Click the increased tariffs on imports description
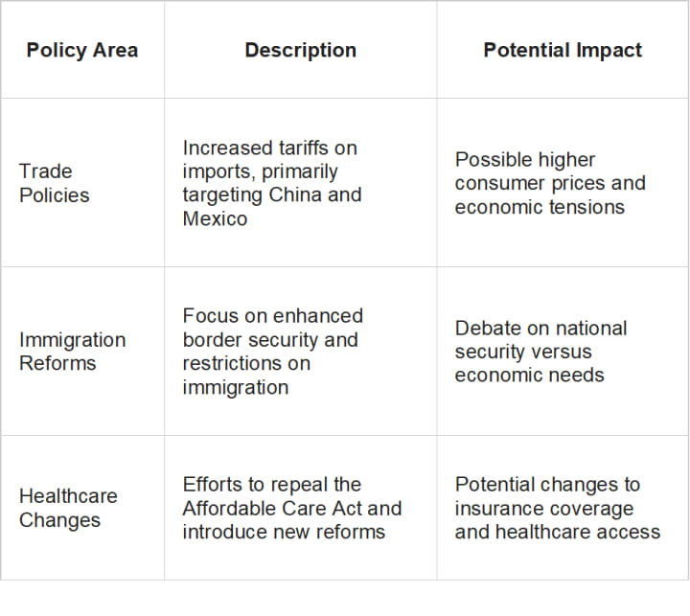Viewport: 690px width, 616px height. [x=272, y=183]
